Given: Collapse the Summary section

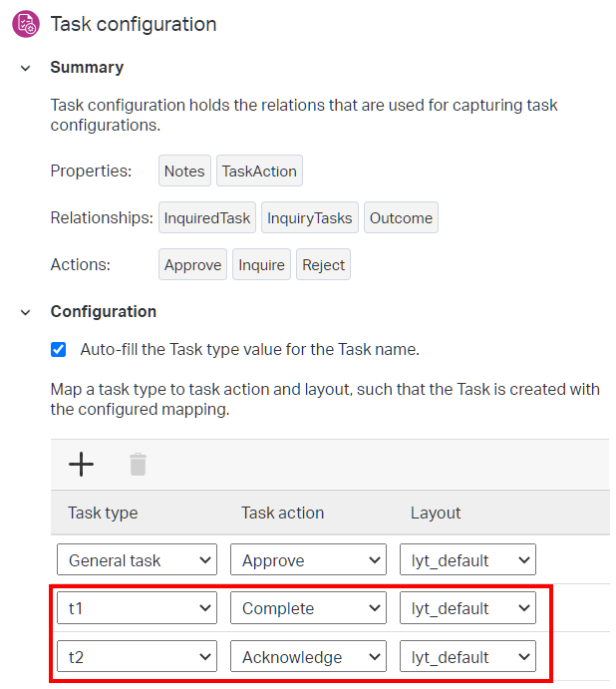Looking at the screenshot, I should (26, 68).
